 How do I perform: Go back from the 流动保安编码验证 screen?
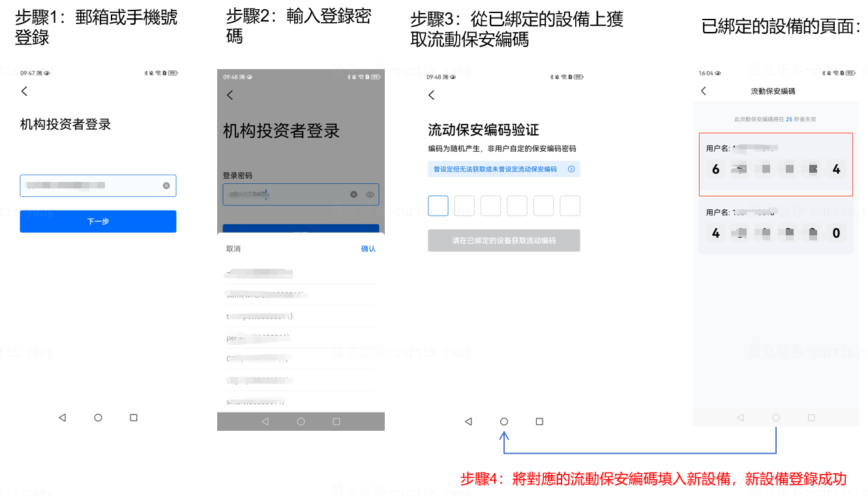click(x=431, y=95)
